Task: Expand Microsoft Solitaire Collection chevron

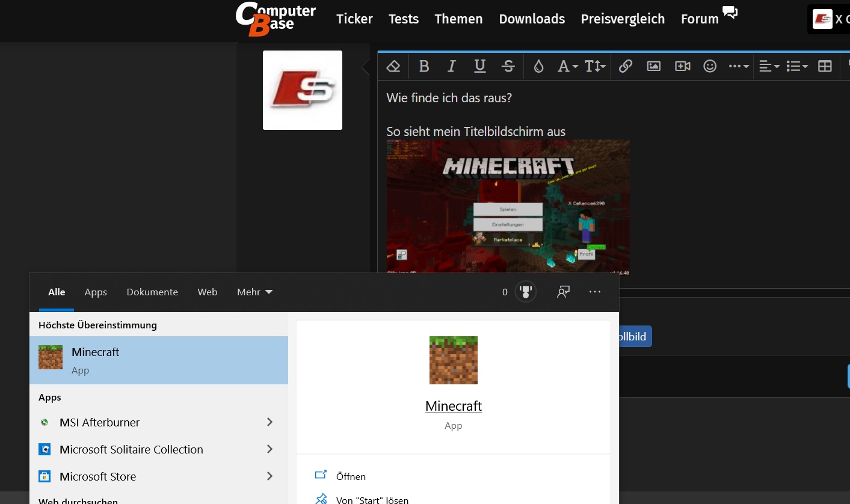Action: tap(269, 449)
